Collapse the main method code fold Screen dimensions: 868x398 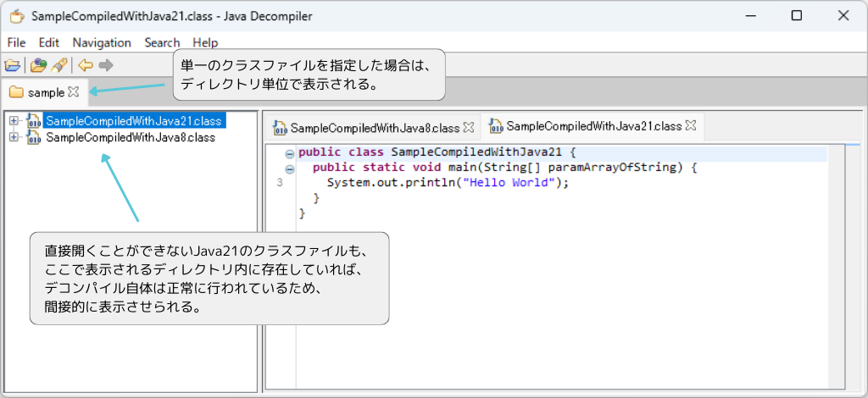290,169
